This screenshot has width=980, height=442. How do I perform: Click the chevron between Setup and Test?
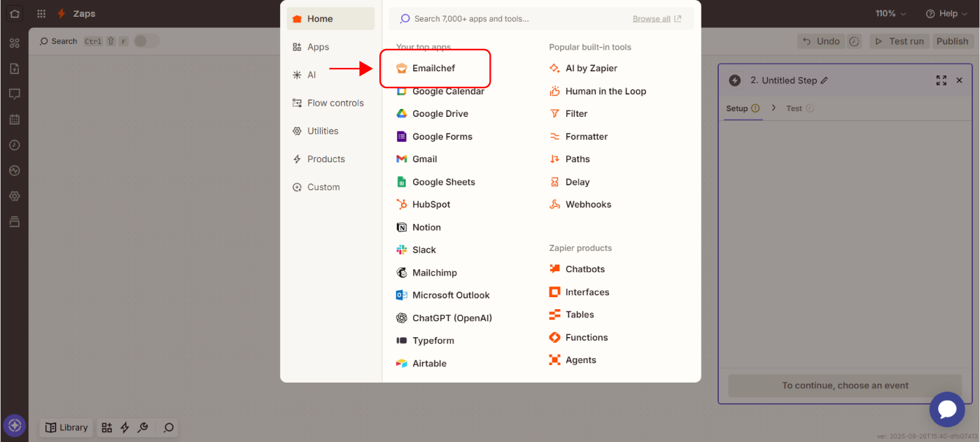coord(773,108)
